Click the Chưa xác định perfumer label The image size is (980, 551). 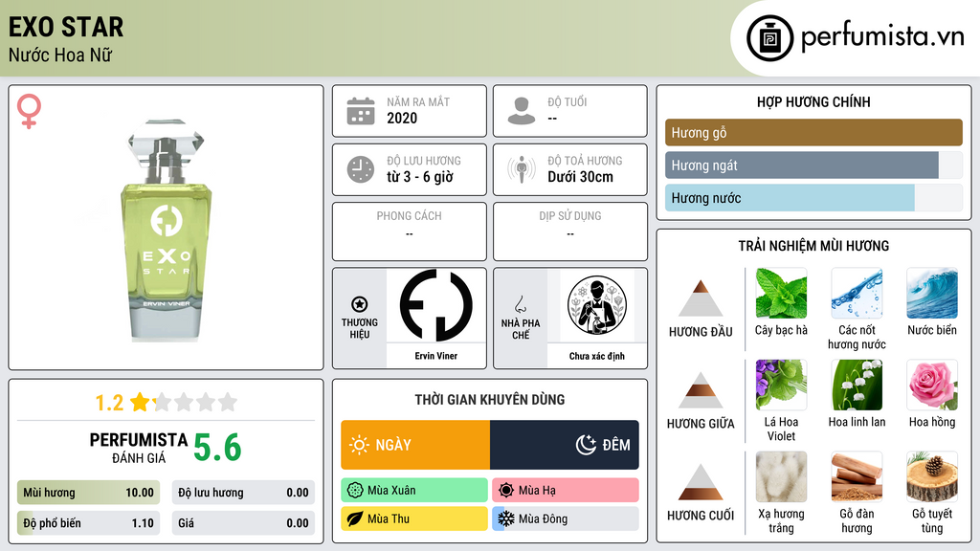pos(597,356)
